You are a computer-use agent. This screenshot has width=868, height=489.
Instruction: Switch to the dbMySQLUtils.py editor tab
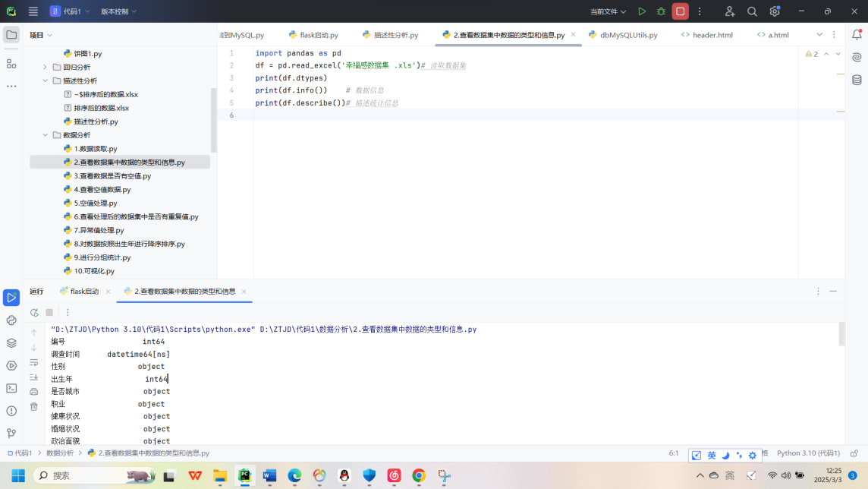[x=623, y=35]
